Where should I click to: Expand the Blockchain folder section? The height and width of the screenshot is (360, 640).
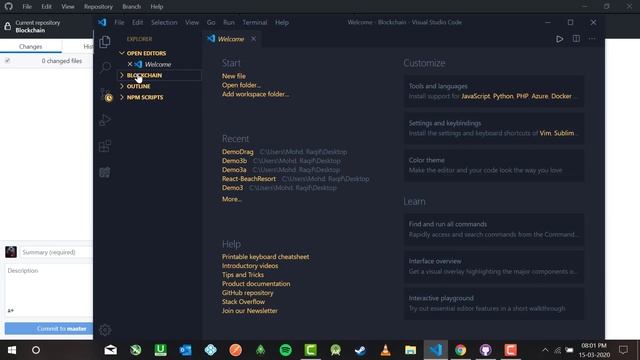click(160, 75)
